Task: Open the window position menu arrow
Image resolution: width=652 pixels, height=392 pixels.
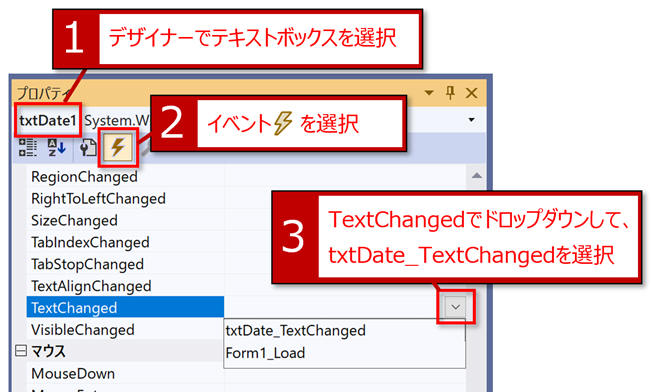Action: click(x=429, y=92)
